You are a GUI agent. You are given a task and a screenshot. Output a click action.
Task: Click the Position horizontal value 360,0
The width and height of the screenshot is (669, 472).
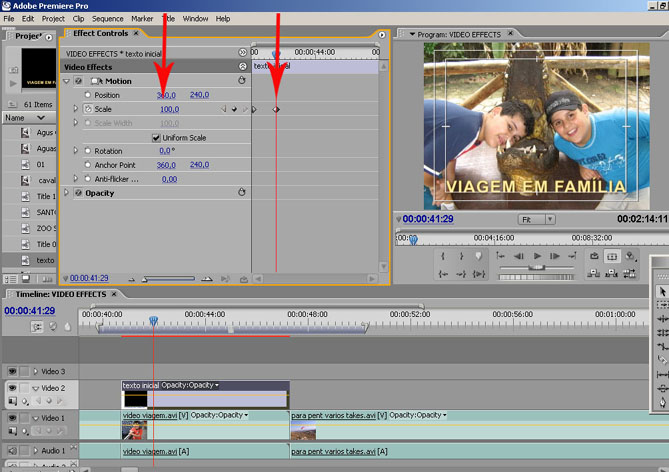click(x=166, y=95)
